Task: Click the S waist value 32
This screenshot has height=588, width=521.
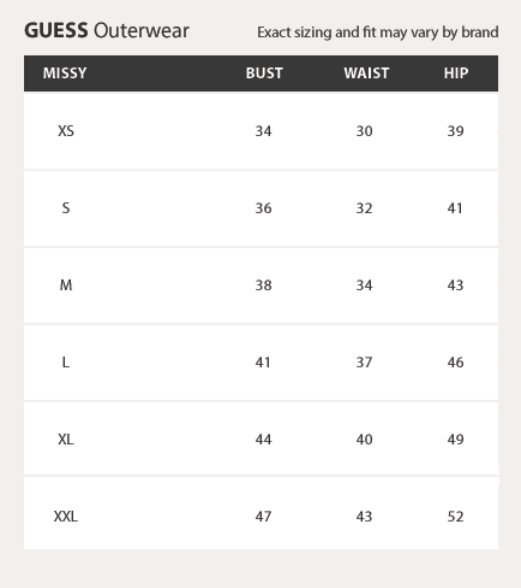Action: pyautogui.click(x=364, y=208)
